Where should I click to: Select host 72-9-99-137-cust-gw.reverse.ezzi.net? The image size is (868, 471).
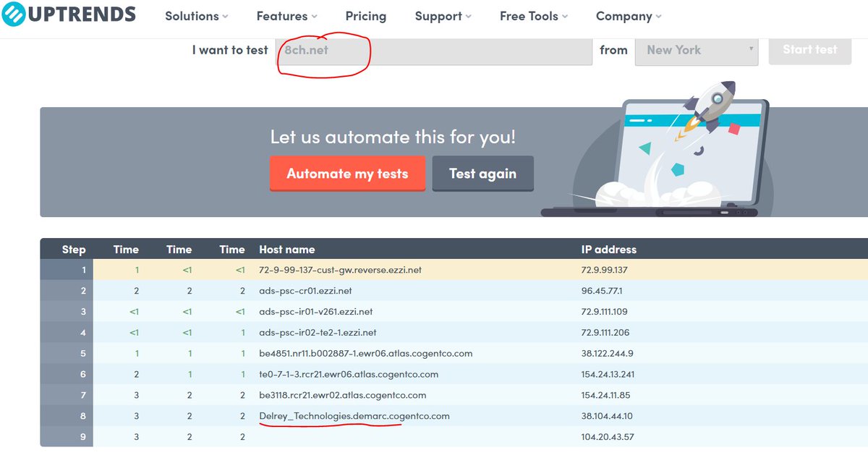click(340, 270)
